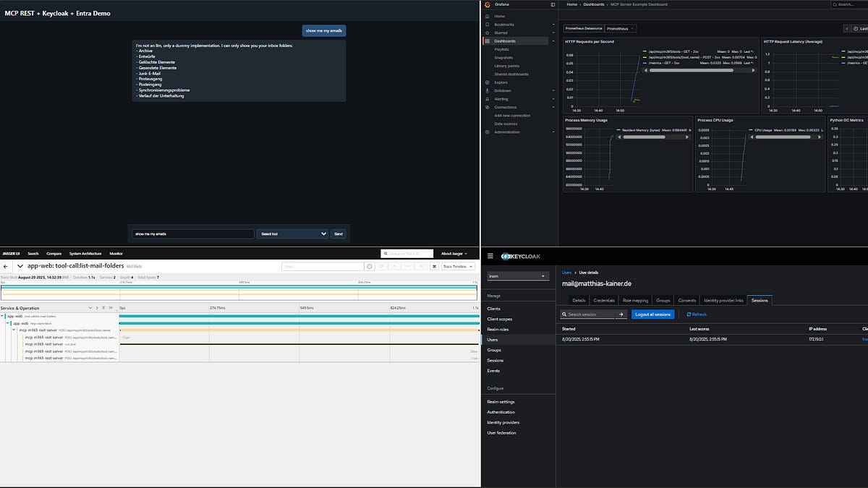Viewport: 868px width, 488px height.
Task: Open Trace Timeline view dropdown in Jaeger
Action: (459, 266)
